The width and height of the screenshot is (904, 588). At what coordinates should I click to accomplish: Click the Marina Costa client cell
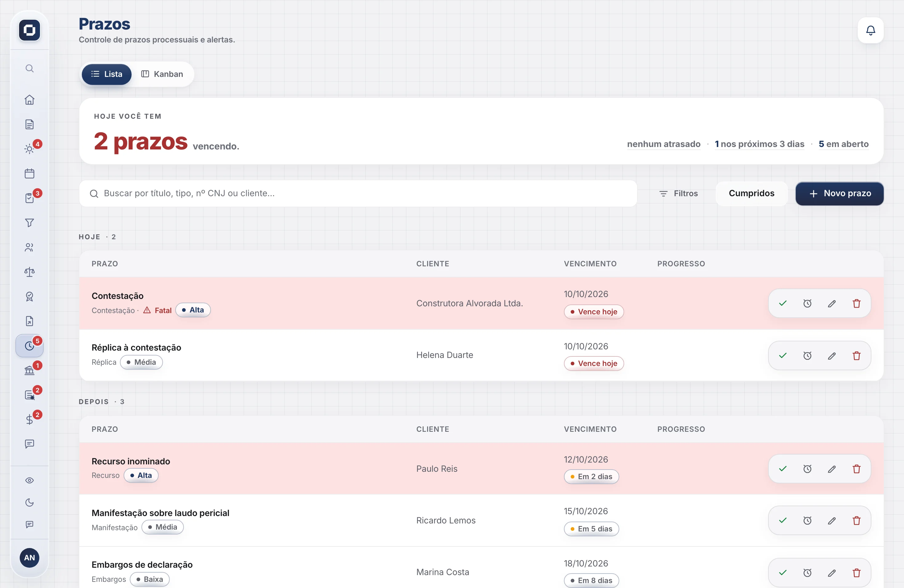pyautogui.click(x=442, y=572)
